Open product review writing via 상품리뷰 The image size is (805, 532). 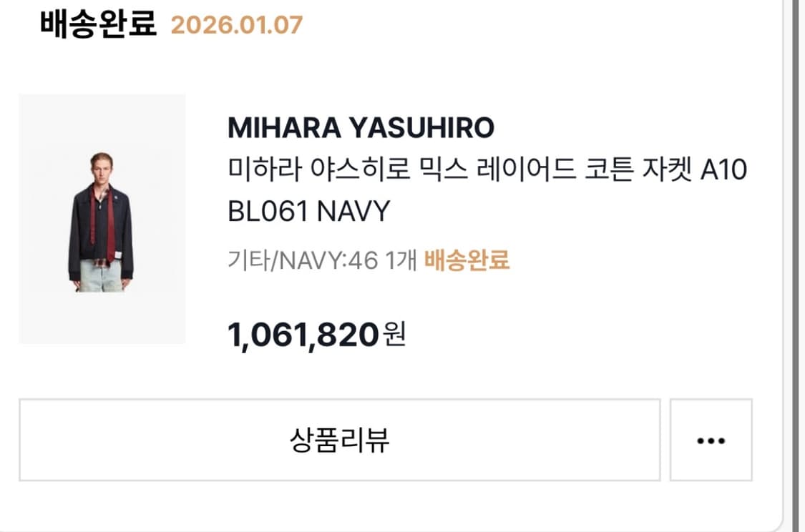pos(341,440)
